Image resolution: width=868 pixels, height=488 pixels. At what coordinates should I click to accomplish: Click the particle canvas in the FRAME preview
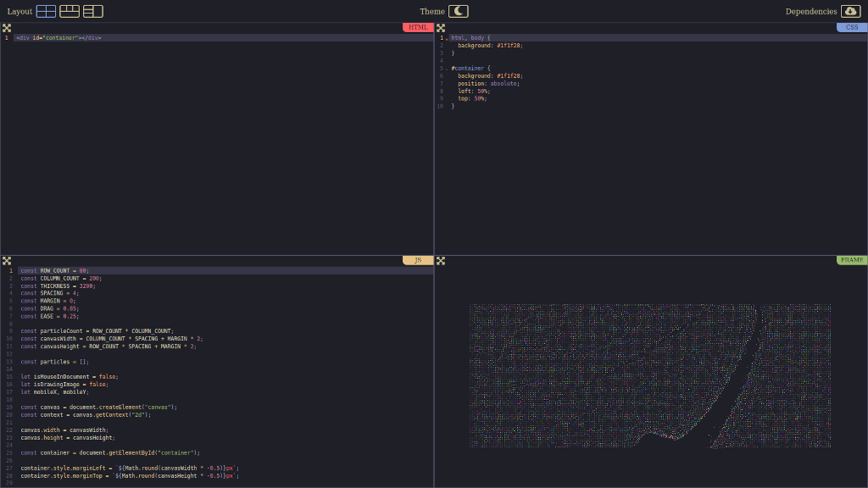650,375
